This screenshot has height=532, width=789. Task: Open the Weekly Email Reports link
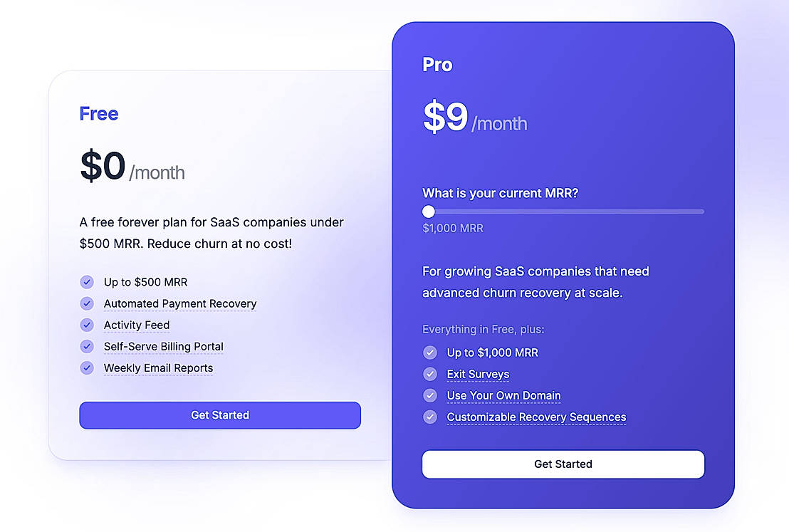tap(158, 368)
